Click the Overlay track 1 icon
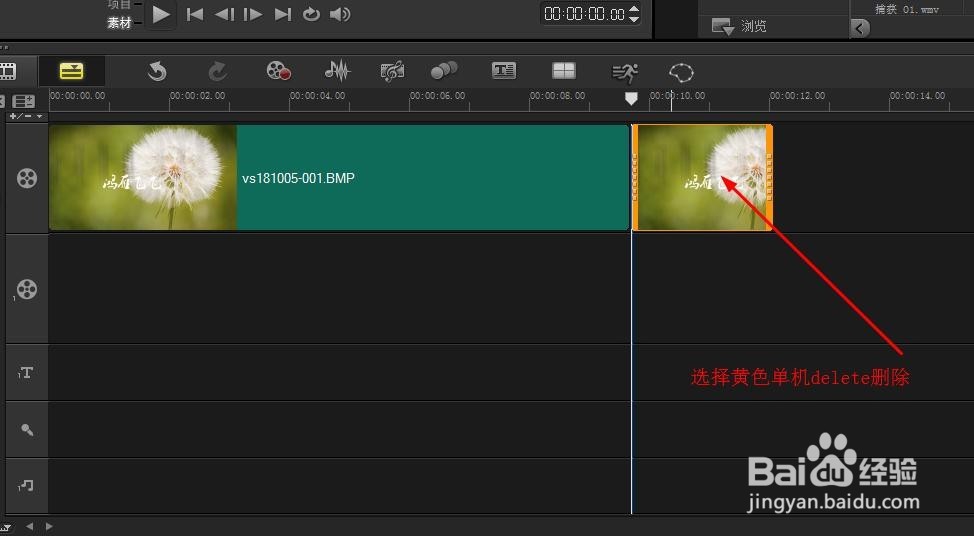Image resolution: width=974 pixels, height=536 pixels. point(25,289)
